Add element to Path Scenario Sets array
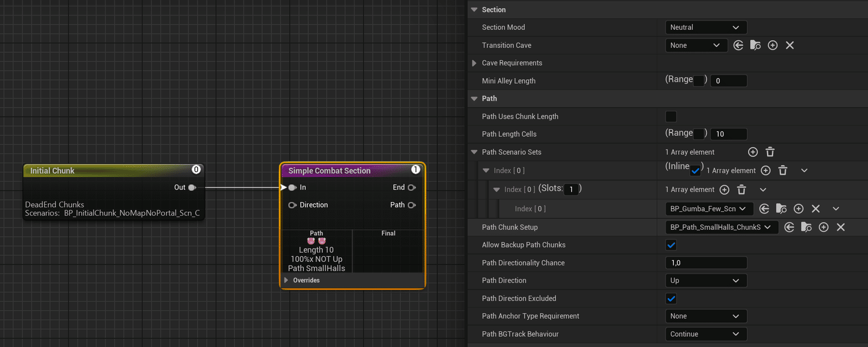868x347 pixels. point(752,152)
